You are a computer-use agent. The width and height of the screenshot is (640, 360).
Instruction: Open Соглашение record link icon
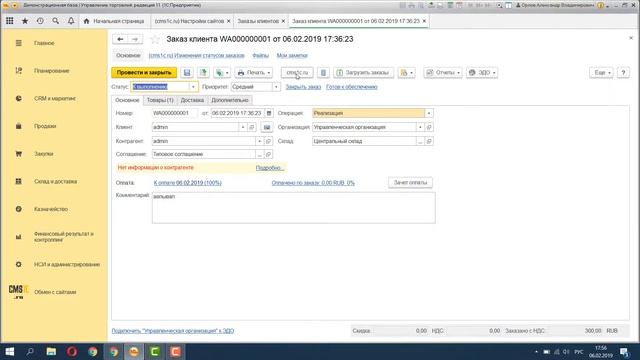(269, 154)
